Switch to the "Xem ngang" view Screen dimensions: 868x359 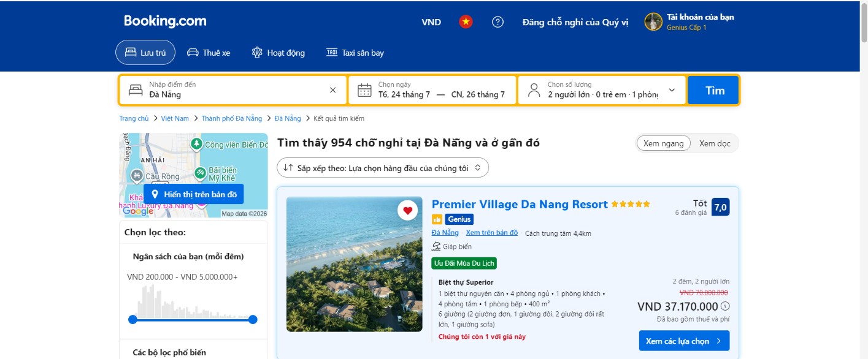(664, 143)
